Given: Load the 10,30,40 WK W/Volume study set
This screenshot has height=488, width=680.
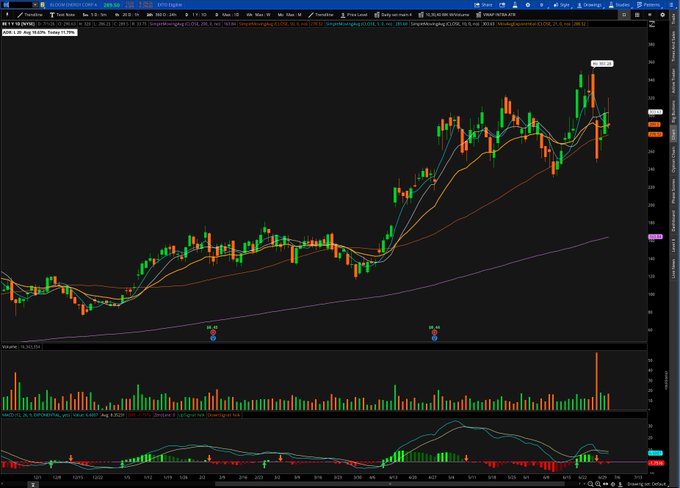Looking at the screenshot, I should [x=444, y=15].
